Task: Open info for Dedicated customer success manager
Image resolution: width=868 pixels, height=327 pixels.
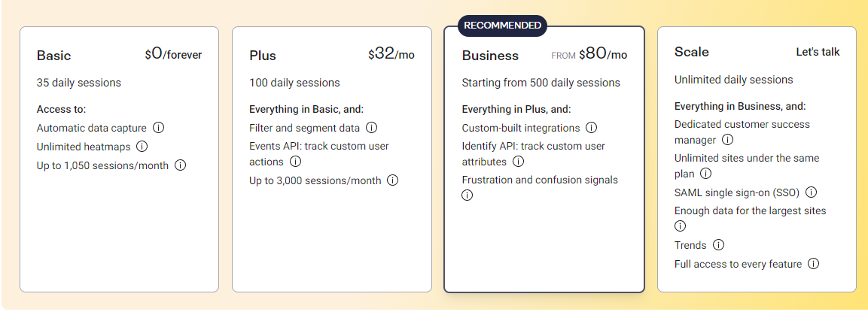Action: [727, 140]
